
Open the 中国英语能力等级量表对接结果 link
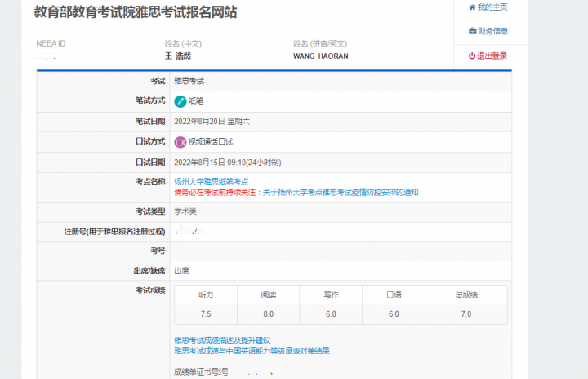[252, 350]
